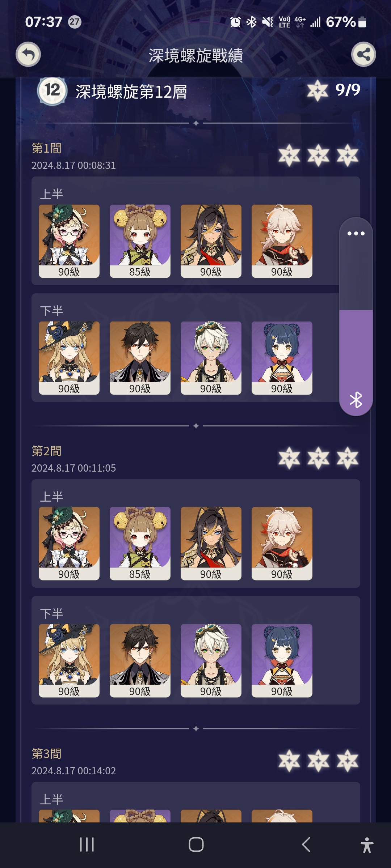Tap the 深境螺旋第12層 floor title

[131, 92]
